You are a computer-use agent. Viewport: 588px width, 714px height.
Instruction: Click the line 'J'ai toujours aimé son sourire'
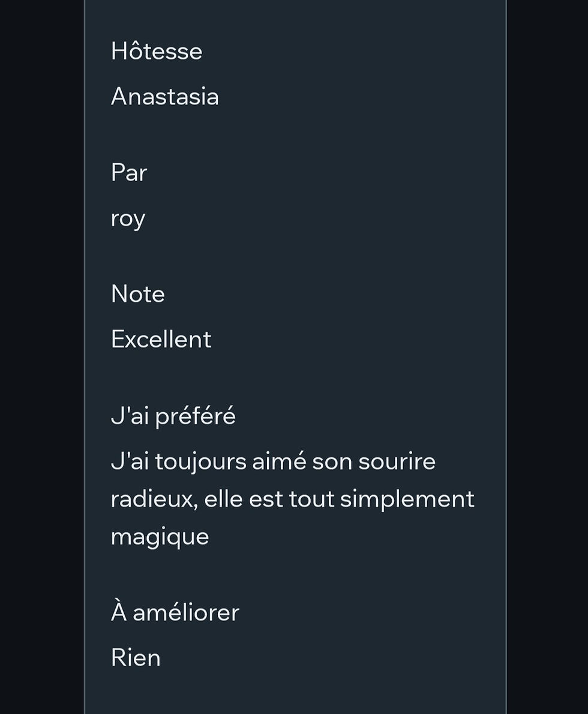click(x=273, y=462)
